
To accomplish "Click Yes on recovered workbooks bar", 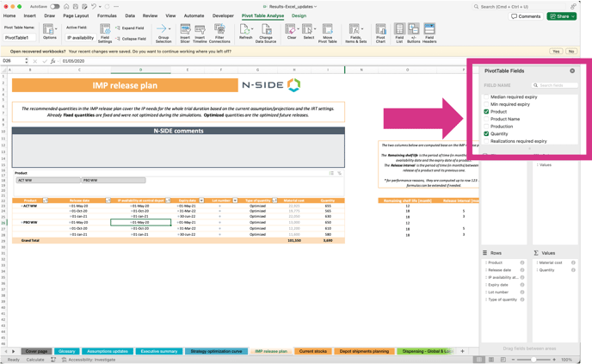I will click(556, 52).
